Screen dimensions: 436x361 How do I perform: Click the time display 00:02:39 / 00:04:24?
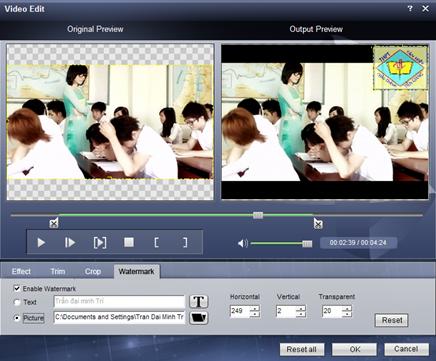[358, 243]
